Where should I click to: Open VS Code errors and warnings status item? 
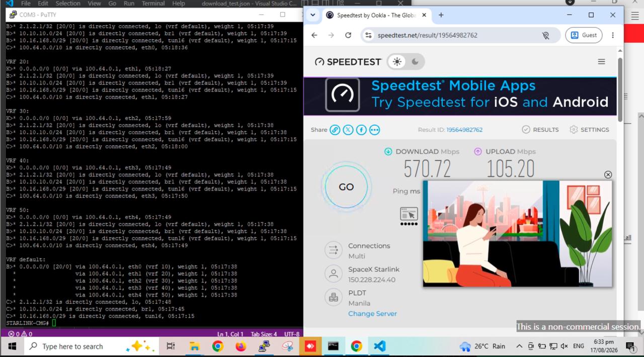tap(20, 334)
